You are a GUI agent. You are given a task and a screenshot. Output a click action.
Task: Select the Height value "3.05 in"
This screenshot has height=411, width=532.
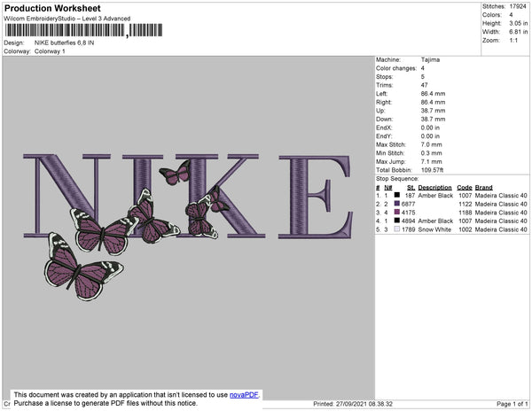pos(518,23)
